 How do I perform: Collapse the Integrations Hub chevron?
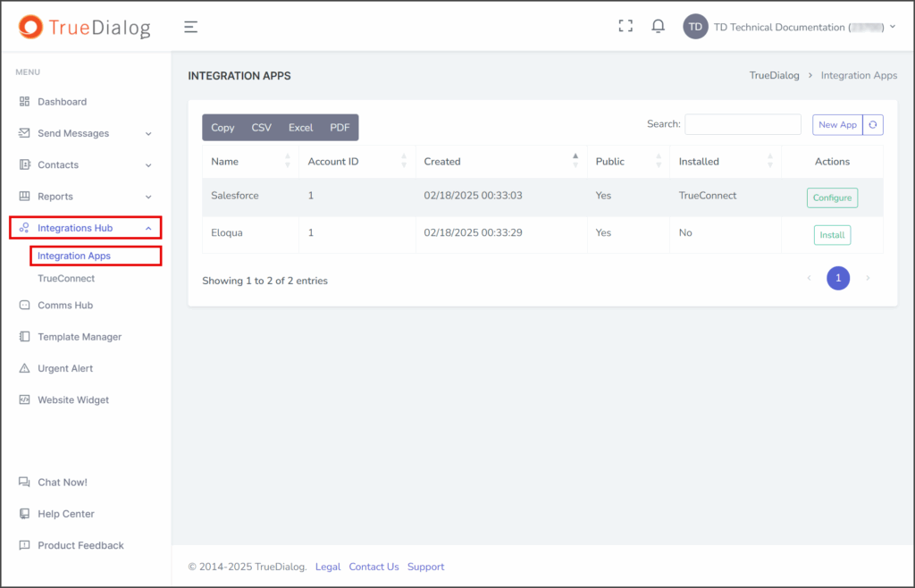click(x=148, y=228)
